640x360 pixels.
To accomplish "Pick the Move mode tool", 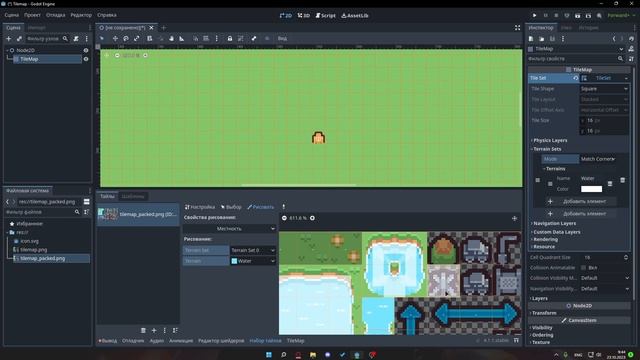I will 115,38.
